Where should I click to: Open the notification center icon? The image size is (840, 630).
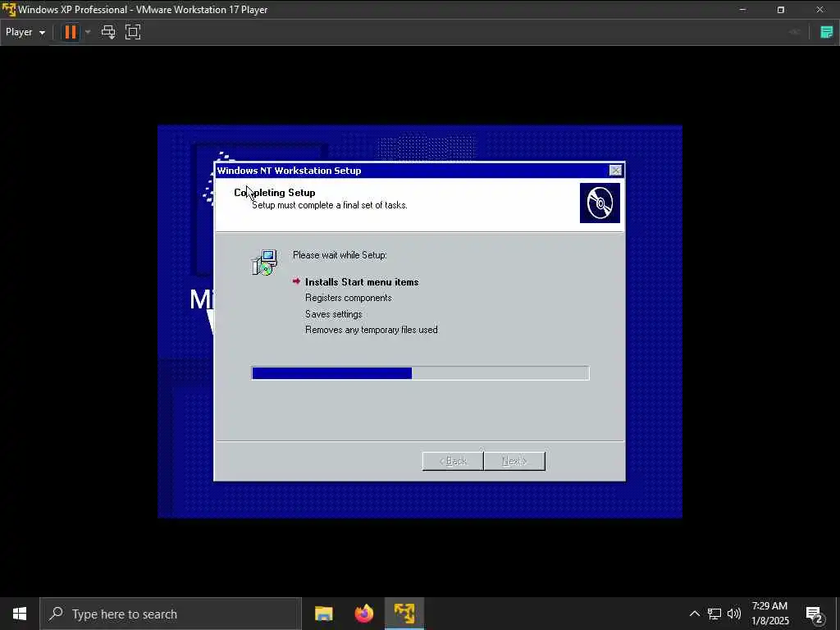click(815, 614)
